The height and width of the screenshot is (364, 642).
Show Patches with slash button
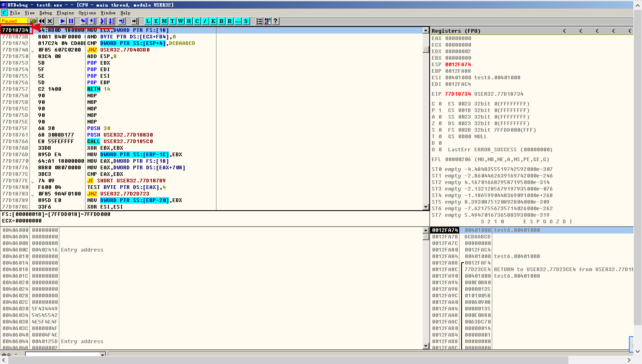pyautogui.click(x=205, y=21)
